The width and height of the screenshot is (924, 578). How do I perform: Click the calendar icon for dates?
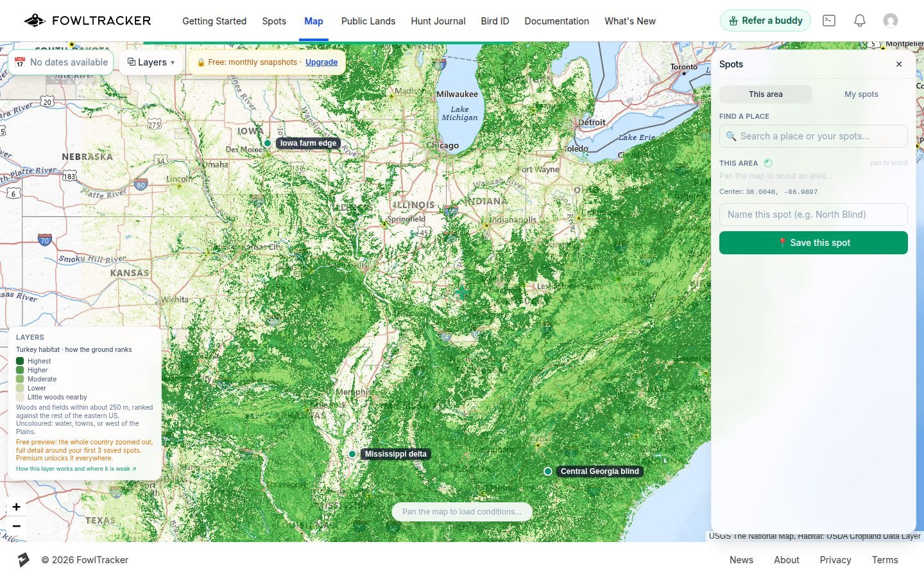20,62
